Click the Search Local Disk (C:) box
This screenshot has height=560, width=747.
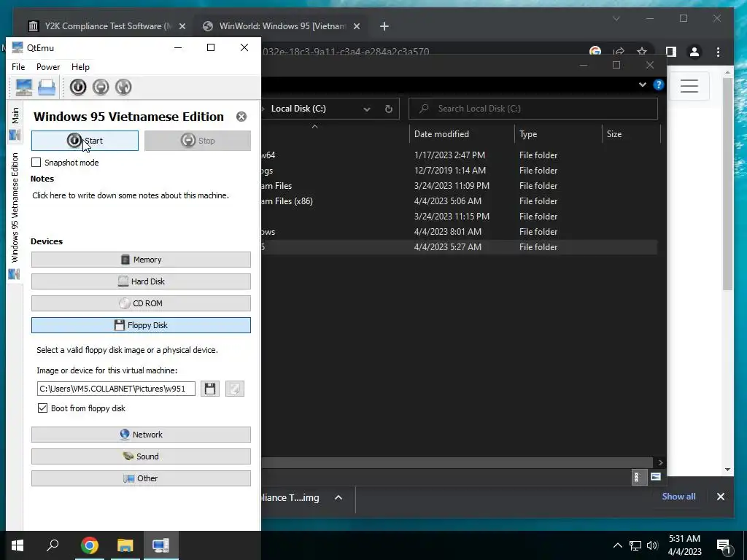(533, 109)
